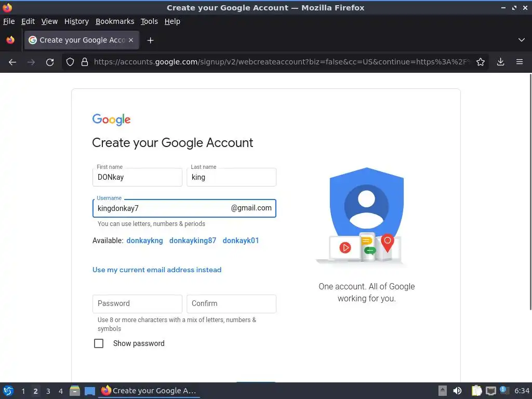
Task: Select the Create your Google Account tab
Action: click(x=82, y=40)
